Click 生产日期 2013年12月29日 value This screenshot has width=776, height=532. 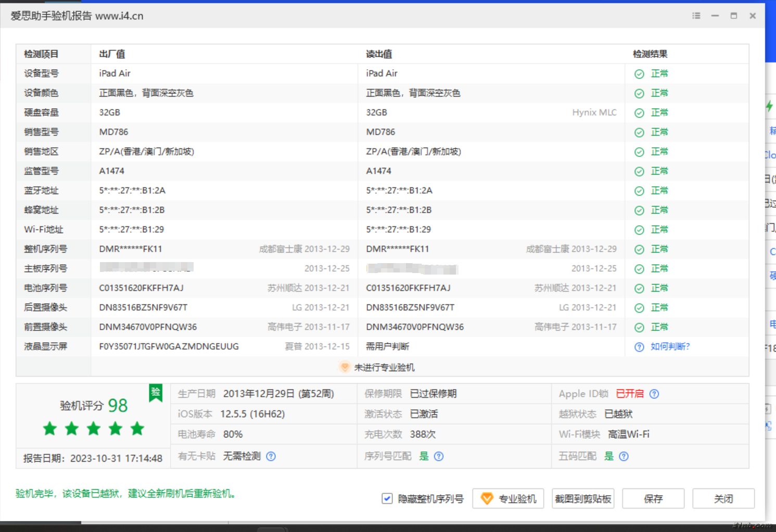(x=278, y=394)
